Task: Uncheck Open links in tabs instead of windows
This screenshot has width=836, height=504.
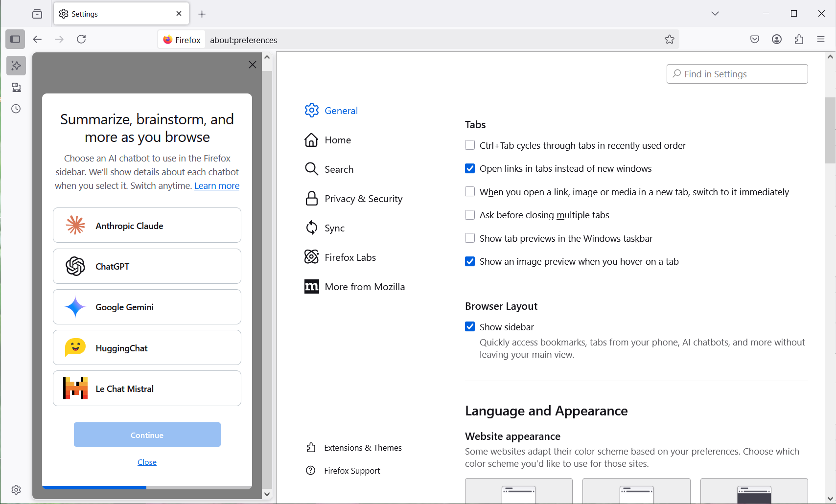Action: [x=470, y=168]
